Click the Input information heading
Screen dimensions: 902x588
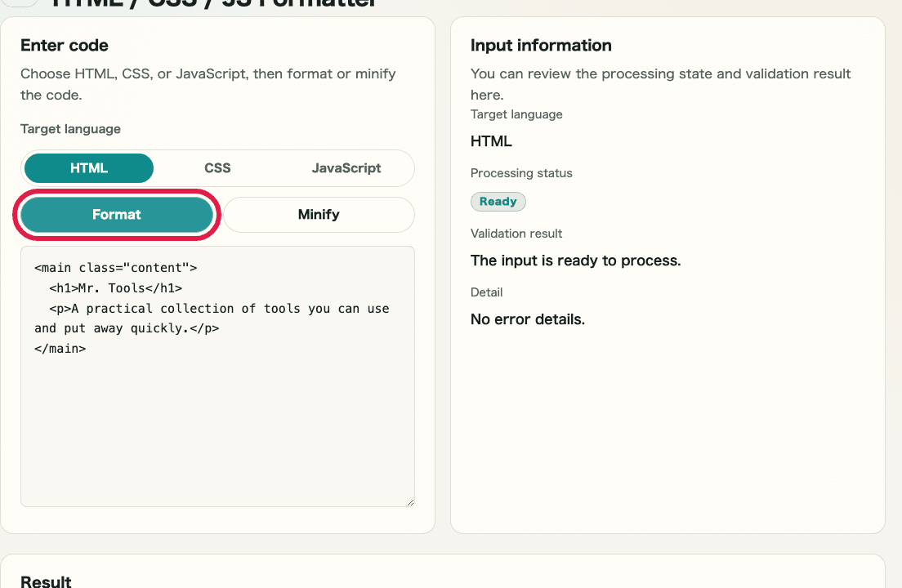541,45
